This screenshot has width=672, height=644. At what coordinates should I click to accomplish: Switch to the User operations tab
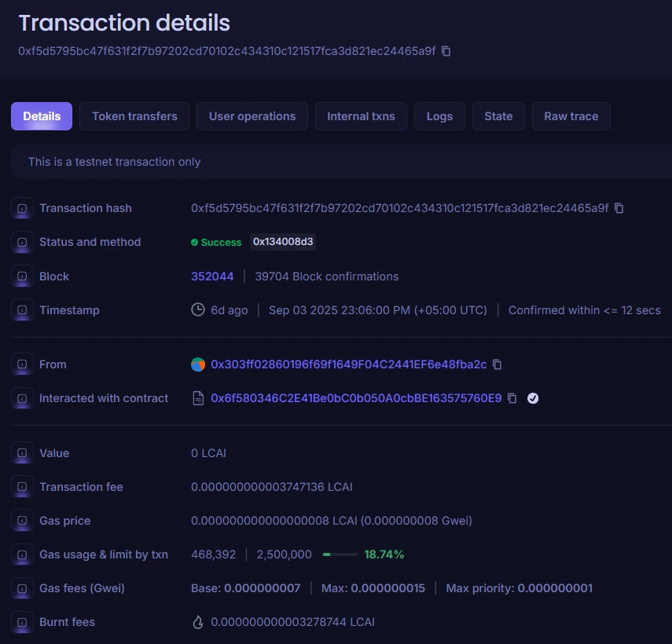252,115
